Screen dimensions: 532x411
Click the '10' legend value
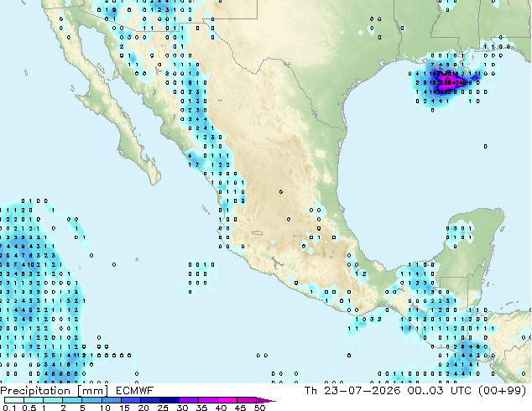[105, 408]
